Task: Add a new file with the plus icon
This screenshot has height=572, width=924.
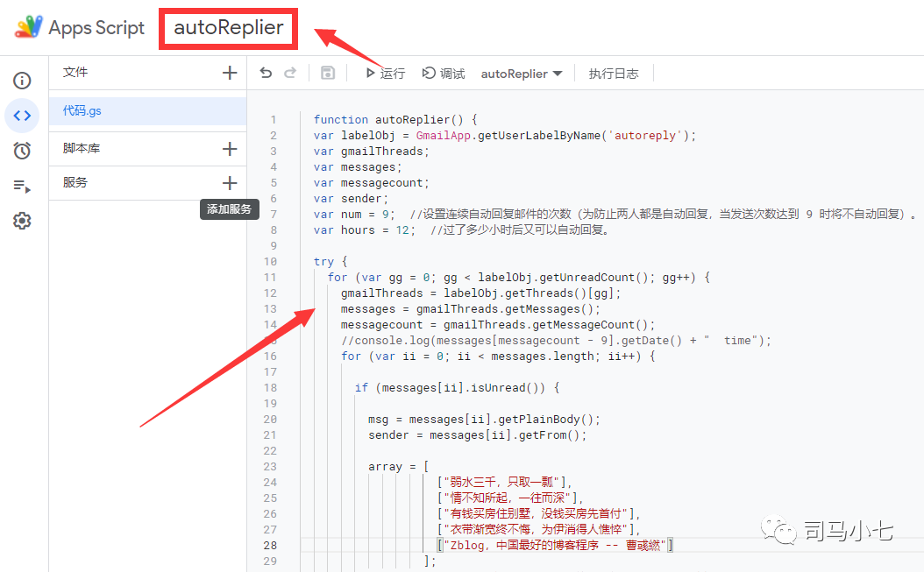Action: coord(230,73)
